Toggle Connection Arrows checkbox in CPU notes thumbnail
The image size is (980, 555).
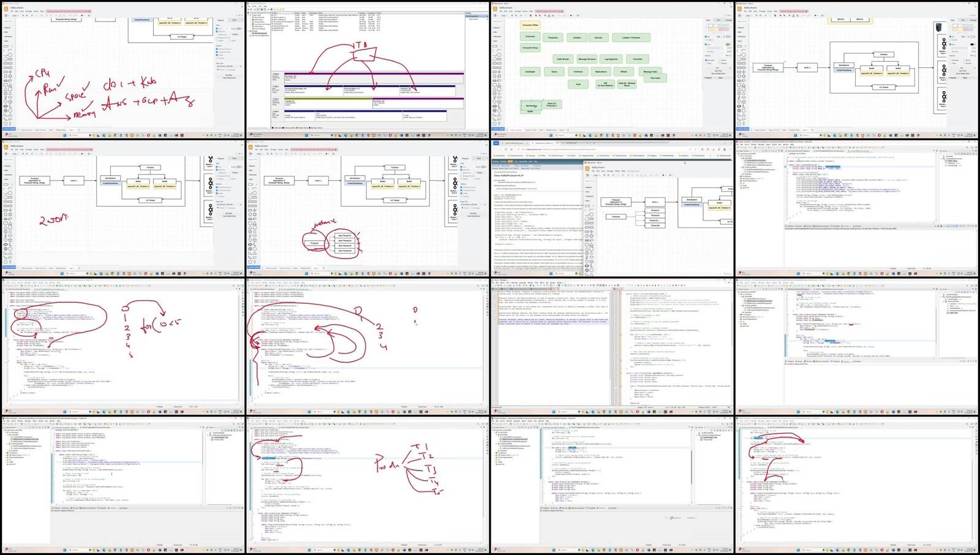point(218,49)
